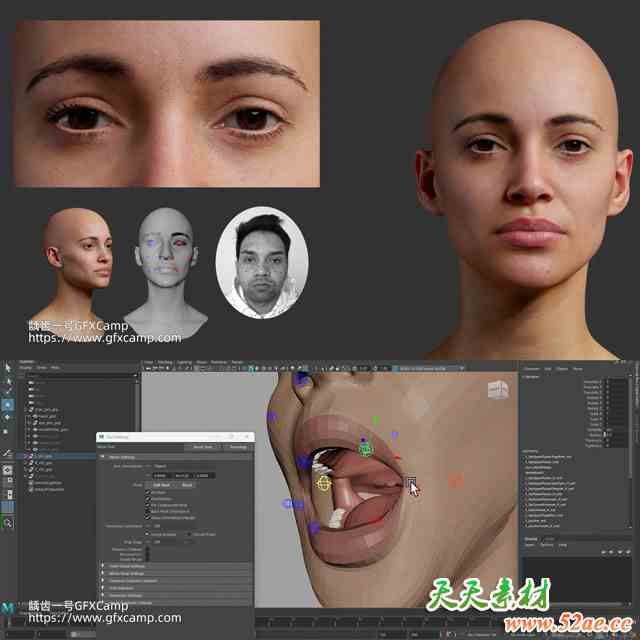Open viewport Panels menu
This screenshot has width=640, height=640.
click(x=237, y=362)
